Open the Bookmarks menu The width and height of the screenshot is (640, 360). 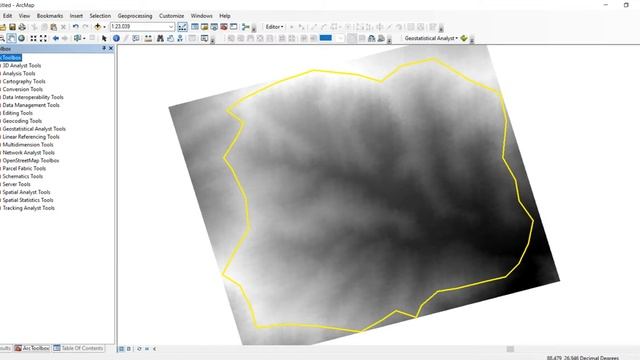pos(50,16)
